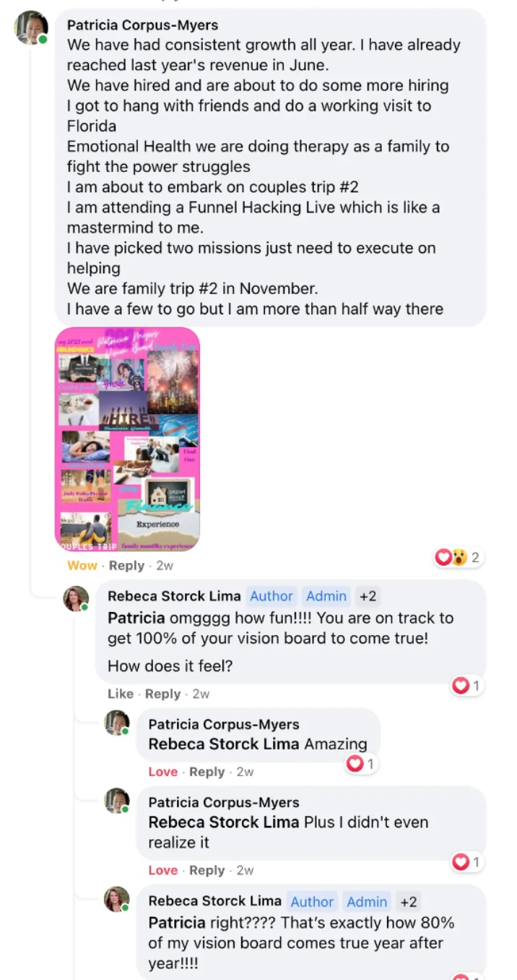517x980 pixels.
Task: View heart reaction on Rebeca's 'How does it feel?' comment
Action: (466, 686)
